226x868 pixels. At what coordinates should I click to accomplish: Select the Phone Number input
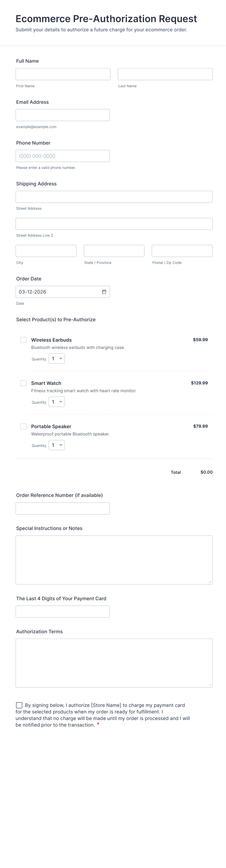coord(63,156)
